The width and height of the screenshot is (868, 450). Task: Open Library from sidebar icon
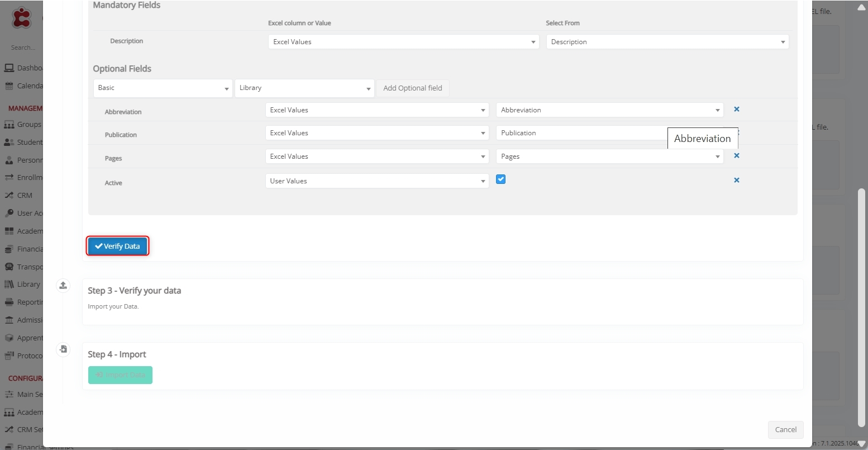pos(9,285)
